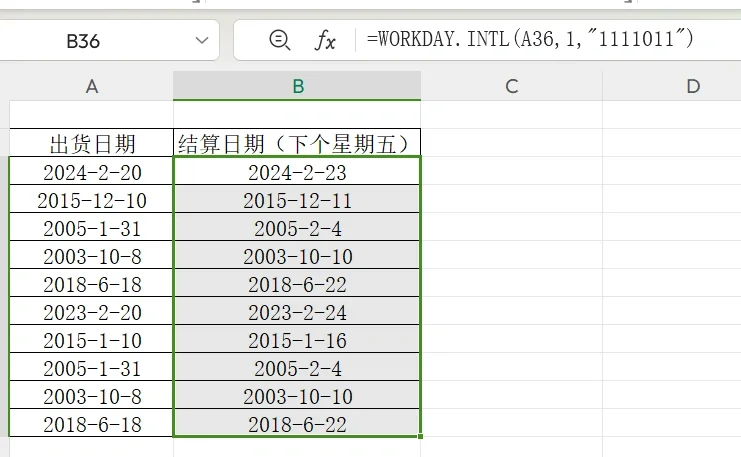741x457 pixels.
Task: Select cell with date 2023-2-24
Action: point(297,311)
